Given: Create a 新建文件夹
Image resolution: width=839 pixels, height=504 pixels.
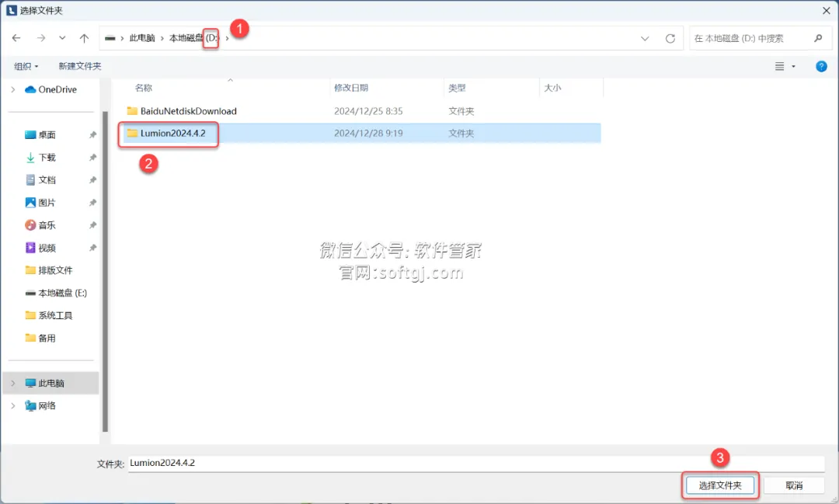Looking at the screenshot, I should click(x=80, y=66).
